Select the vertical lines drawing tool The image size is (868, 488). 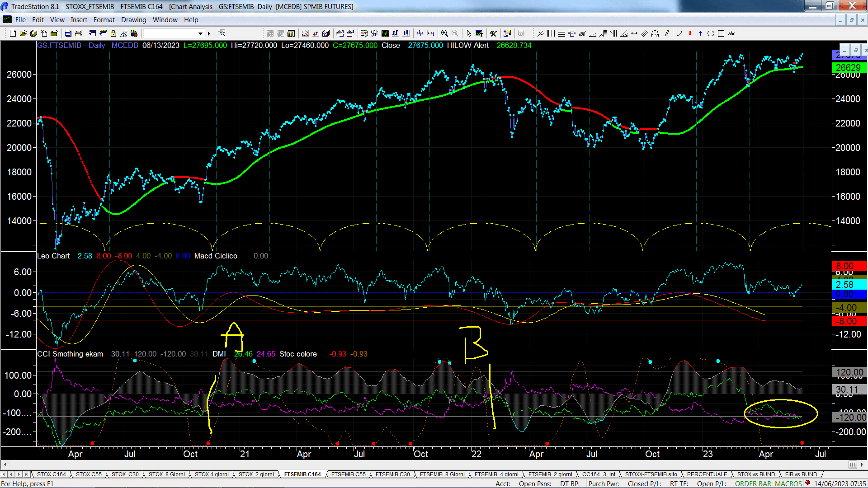(x=551, y=33)
